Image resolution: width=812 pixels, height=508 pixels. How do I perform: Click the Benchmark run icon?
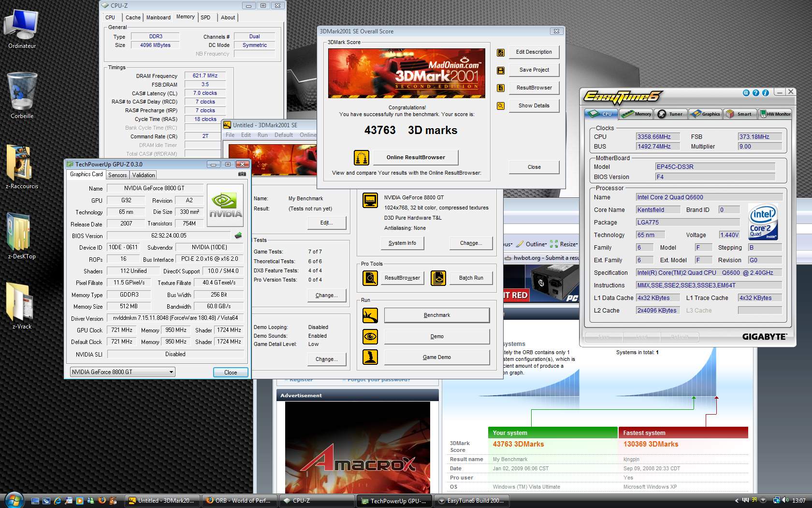(370, 315)
